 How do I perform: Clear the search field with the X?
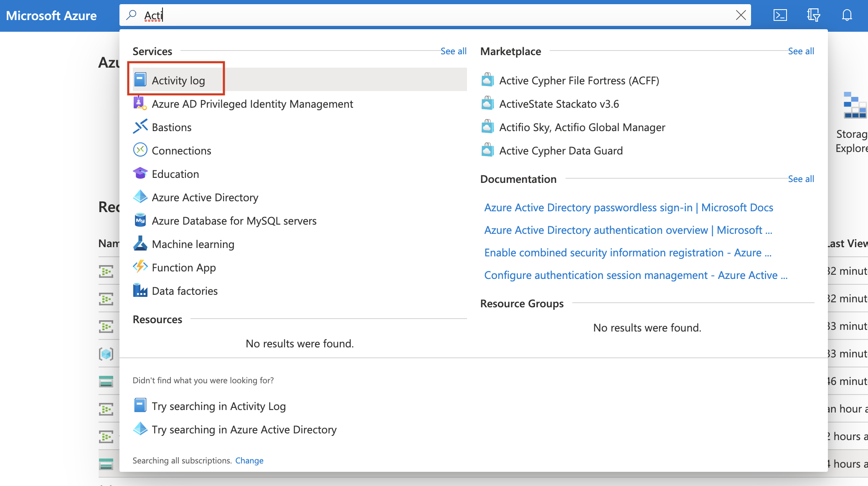click(x=741, y=15)
